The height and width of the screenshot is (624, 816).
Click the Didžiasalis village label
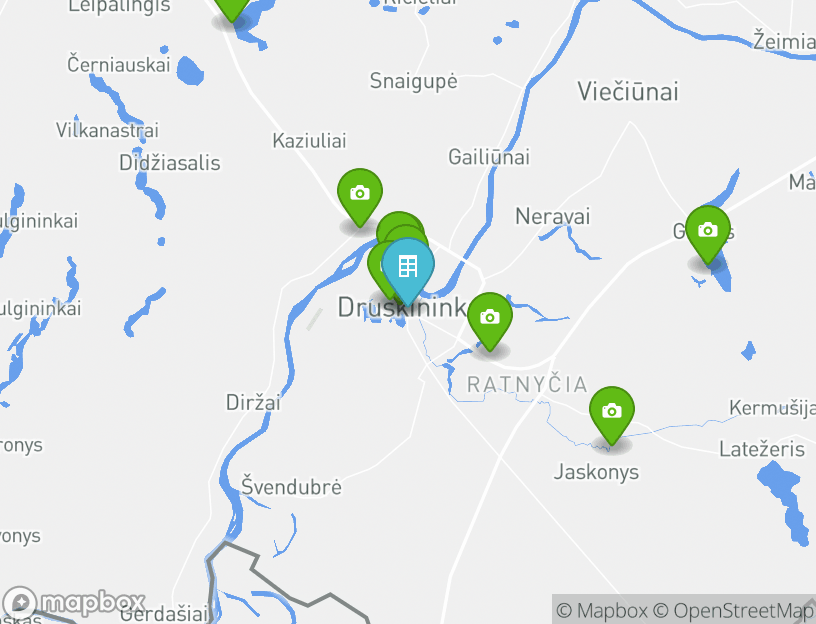(170, 163)
